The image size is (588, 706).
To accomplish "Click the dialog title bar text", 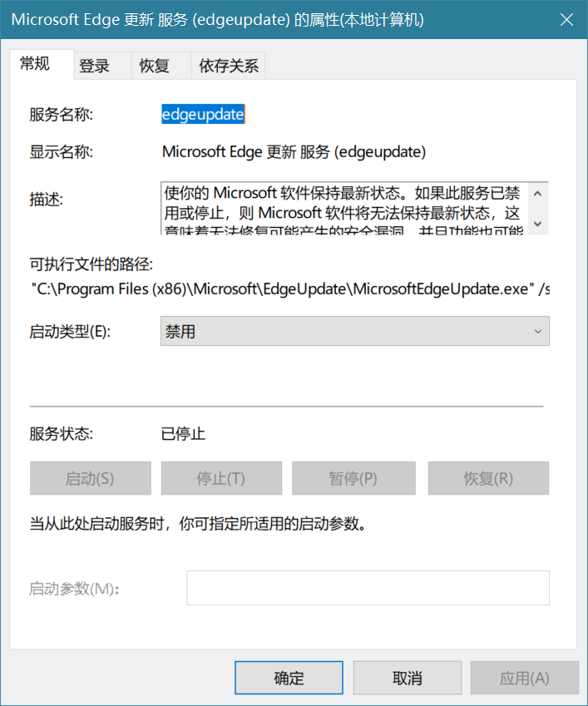I will pos(218,19).
